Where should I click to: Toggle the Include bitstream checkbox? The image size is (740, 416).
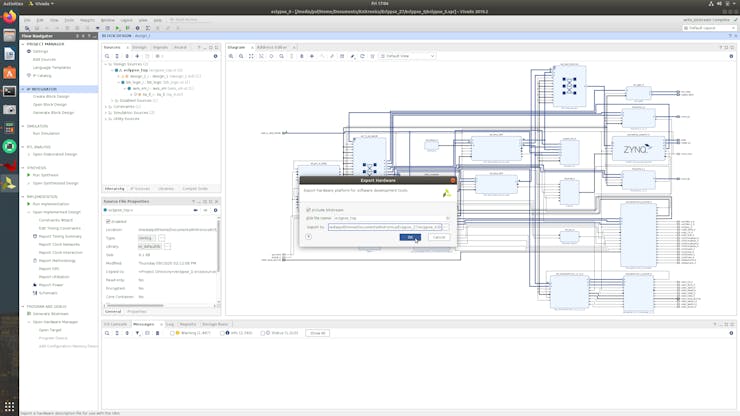tap(309, 210)
